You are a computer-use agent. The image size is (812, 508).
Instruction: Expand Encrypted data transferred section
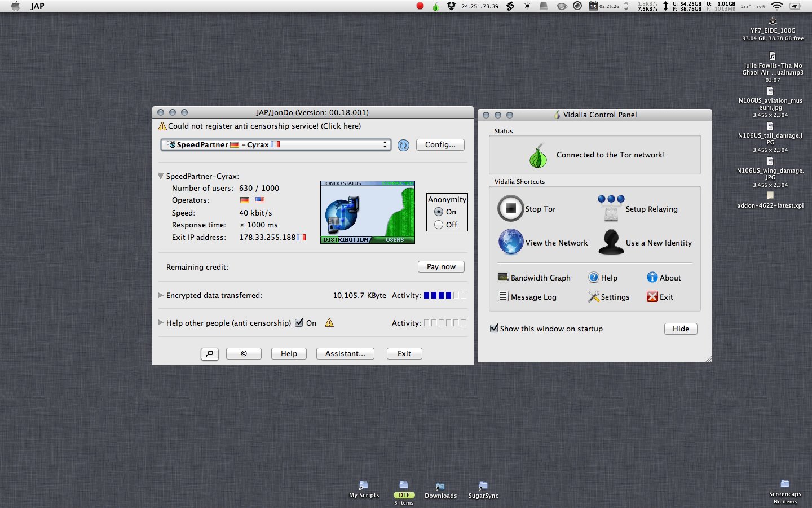[161, 295]
